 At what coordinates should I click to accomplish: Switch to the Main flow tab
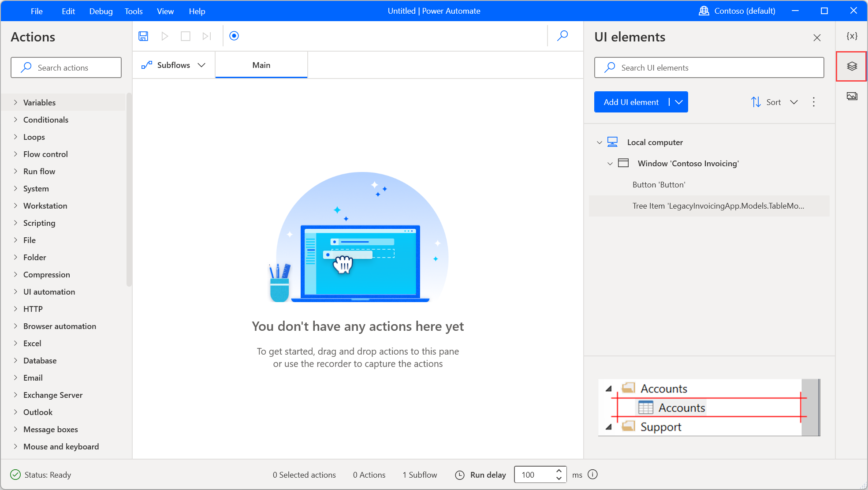pos(261,64)
